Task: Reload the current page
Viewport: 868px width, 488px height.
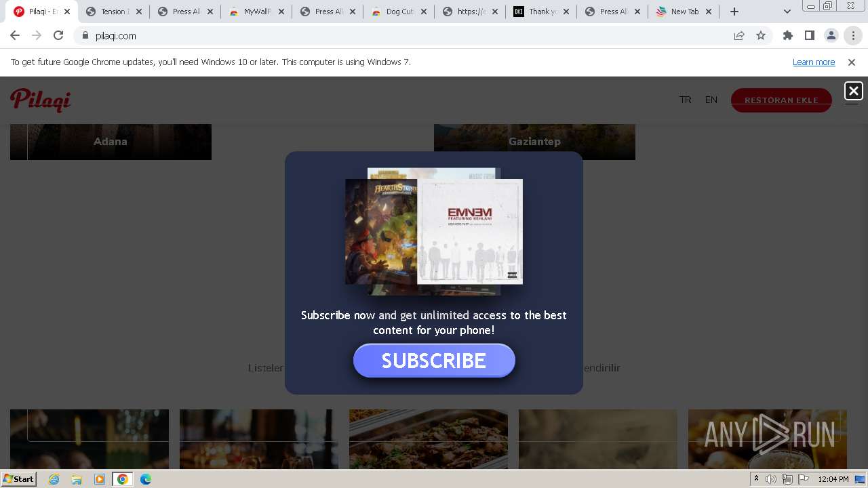Action: (x=58, y=36)
